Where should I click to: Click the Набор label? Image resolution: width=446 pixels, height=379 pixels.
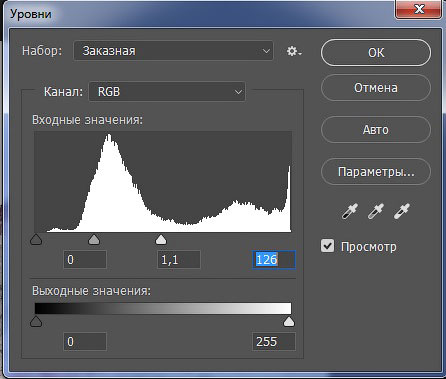[x=42, y=51]
